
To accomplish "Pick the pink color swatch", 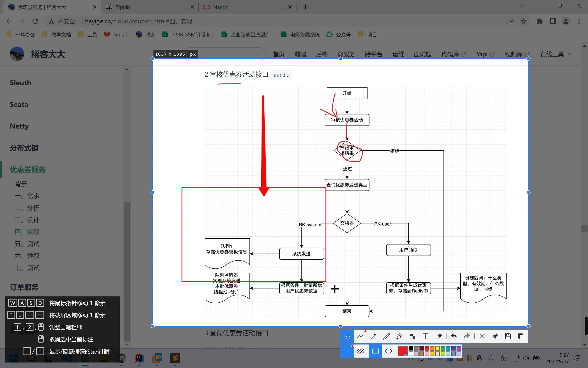I will (427, 354).
